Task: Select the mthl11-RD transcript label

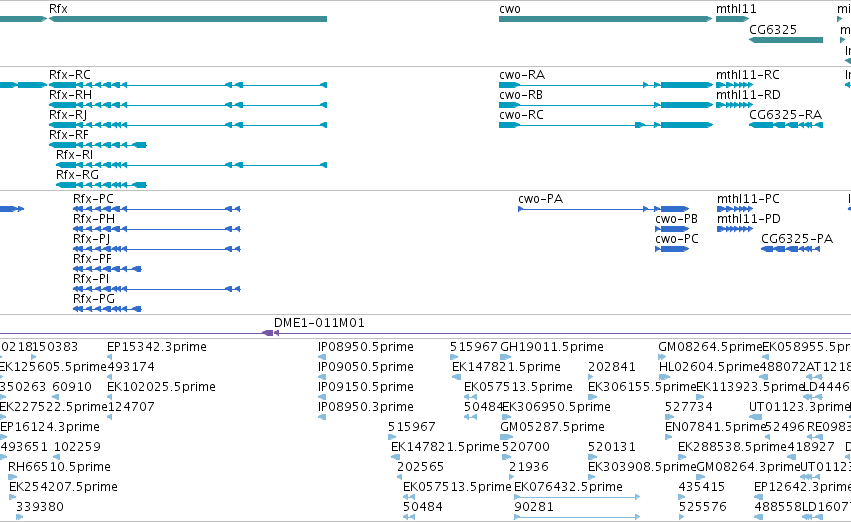Action: (x=748, y=94)
